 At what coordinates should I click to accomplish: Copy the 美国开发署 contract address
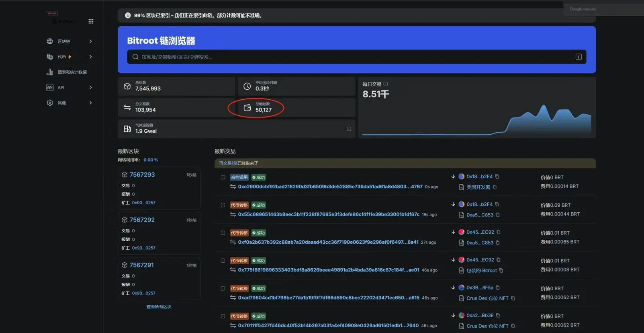click(495, 187)
